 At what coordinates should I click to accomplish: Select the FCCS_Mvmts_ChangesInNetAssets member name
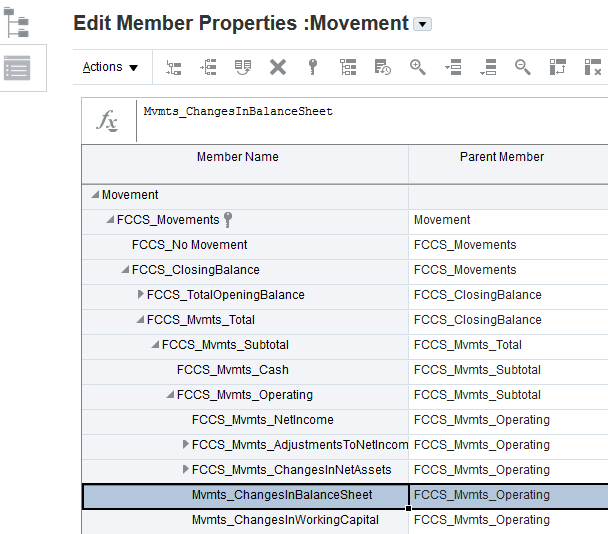click(x=291, y=470)
